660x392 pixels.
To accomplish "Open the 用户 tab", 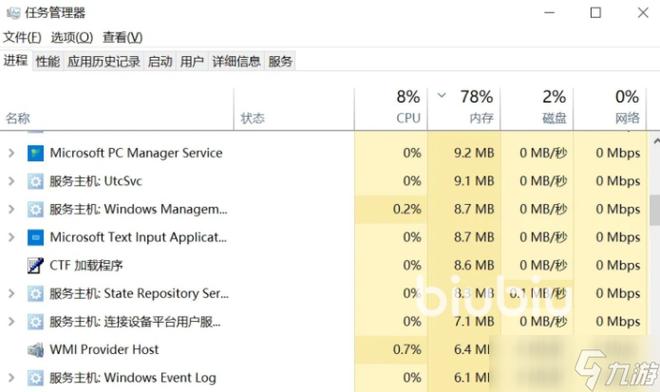I will coord(192,61).
